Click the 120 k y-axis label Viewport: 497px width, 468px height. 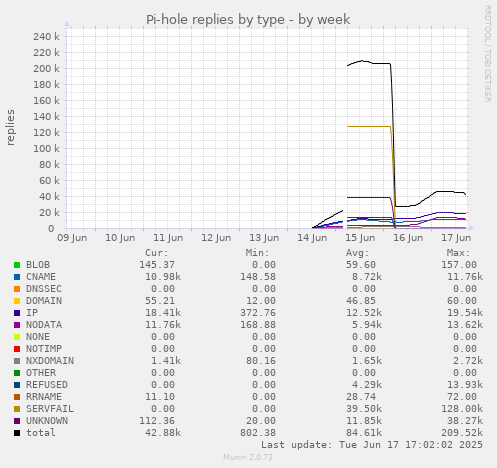pos(46,133)
